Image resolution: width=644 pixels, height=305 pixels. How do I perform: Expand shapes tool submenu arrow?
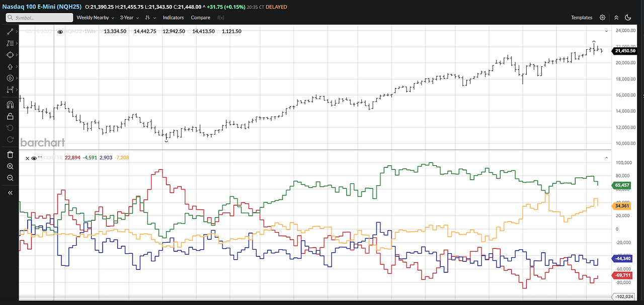pos(17,55)
